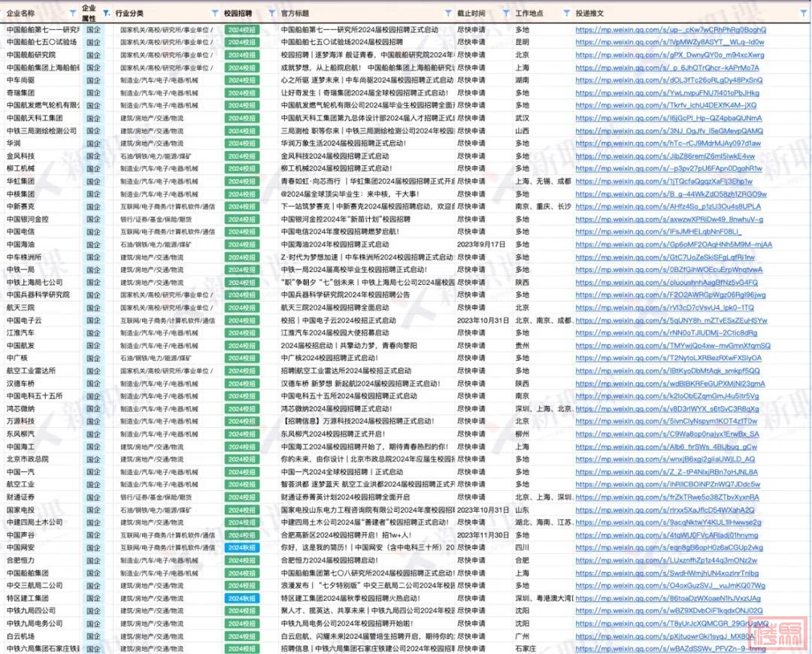Select title cell 中国海油2024年校园招聘正式启动
812x654 pixels.
click(x=335, y=244)
